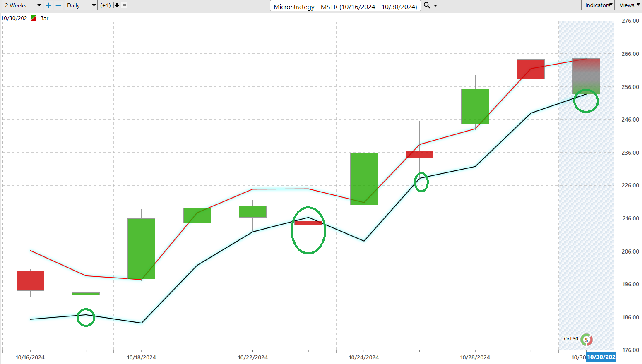
Task: Click the 266.00 price axis label
Action: click(630, 54)
